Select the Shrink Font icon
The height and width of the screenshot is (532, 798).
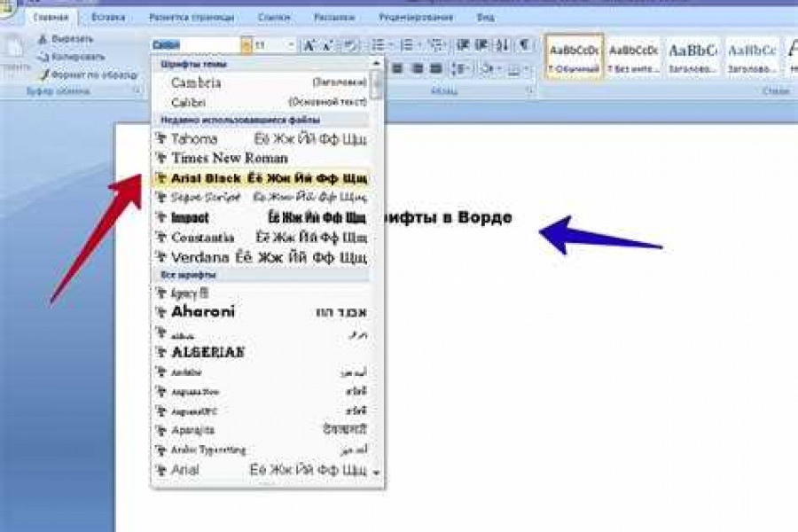(326, 42)
